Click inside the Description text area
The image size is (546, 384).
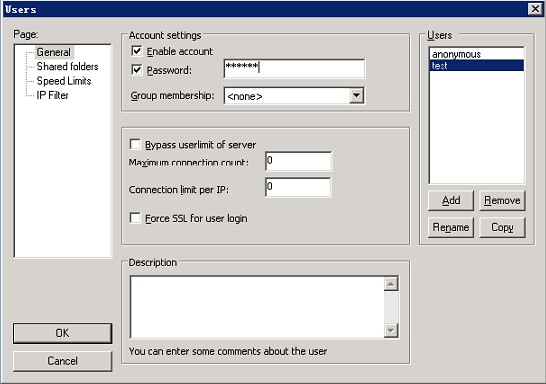[258, 307]
